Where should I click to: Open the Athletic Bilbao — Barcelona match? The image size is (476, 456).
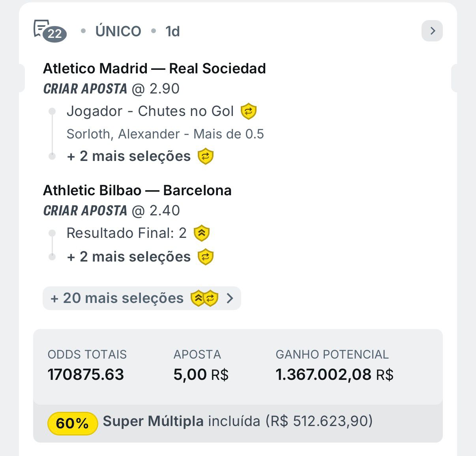tap(137, 191)
